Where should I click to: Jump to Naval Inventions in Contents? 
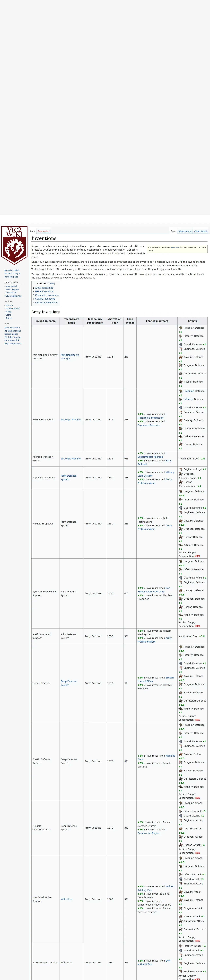point(44,291)
